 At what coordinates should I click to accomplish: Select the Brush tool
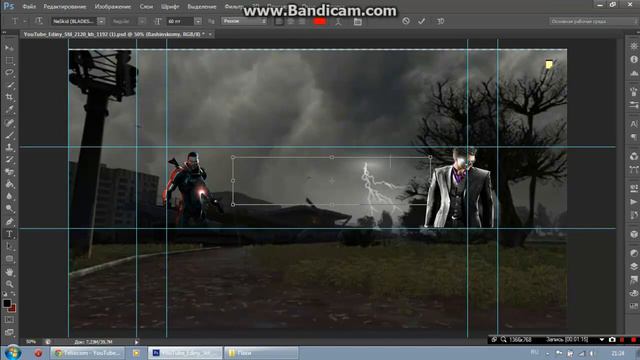click(x=9, y=135)
